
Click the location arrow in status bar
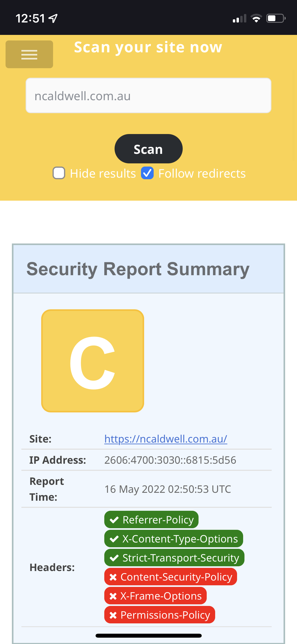53,19
